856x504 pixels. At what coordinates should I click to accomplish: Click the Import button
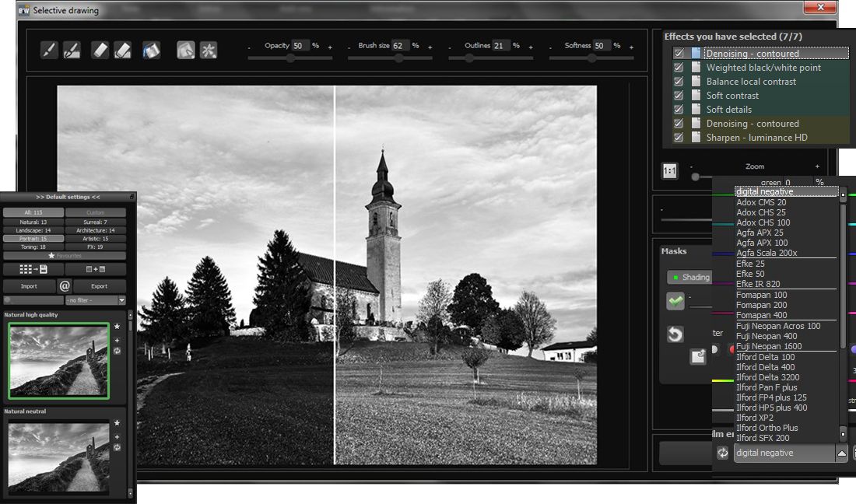click(29, 286)
